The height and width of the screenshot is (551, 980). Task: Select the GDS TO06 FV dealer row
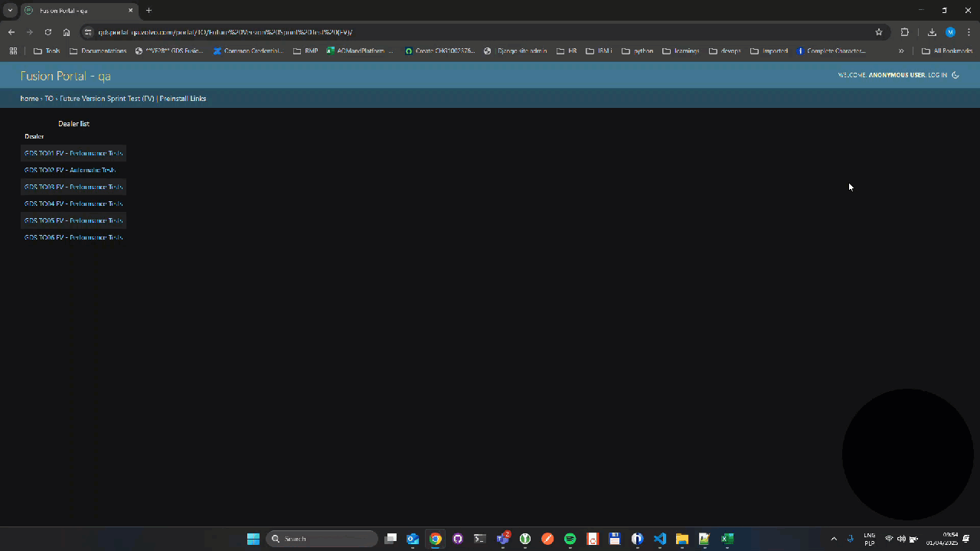coord(73,237)
